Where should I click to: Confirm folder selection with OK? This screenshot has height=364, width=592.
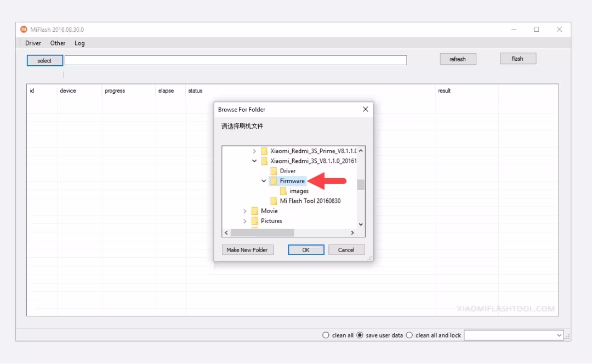pyautogui.click(x=306, y=250)
